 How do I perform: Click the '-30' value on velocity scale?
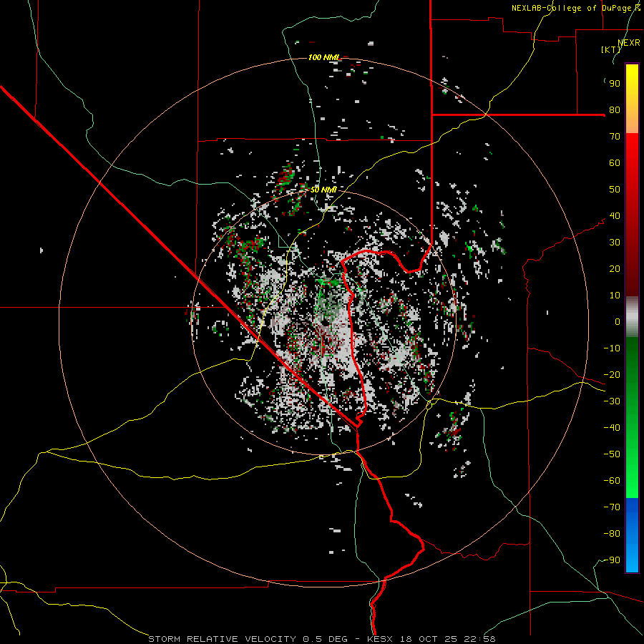coord(612,401)
